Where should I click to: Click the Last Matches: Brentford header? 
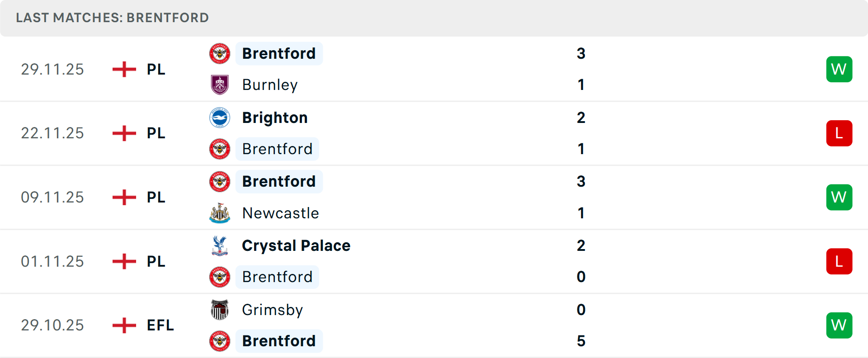112,18
